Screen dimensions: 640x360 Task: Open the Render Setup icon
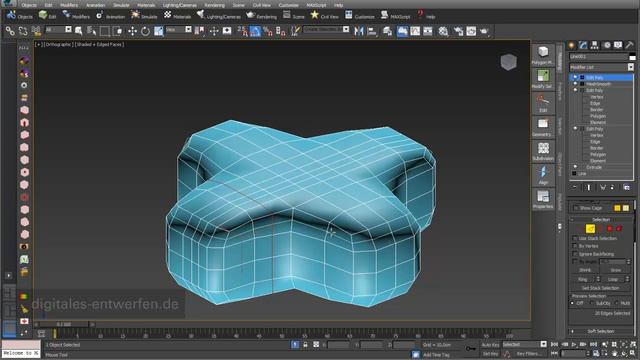[x=458, y=31]
